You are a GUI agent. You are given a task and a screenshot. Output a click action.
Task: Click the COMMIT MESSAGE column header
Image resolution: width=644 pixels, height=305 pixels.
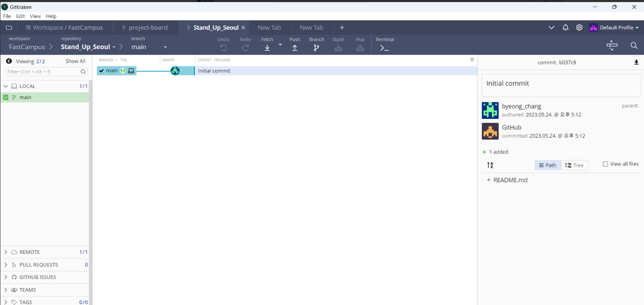tap(214, 60)
